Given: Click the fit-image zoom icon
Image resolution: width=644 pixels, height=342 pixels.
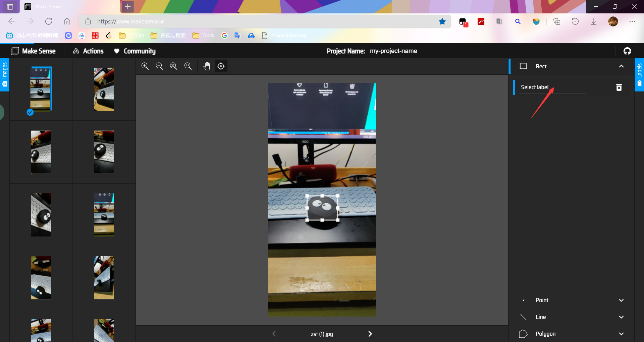Looking at the screenshot, I should 173,66.
